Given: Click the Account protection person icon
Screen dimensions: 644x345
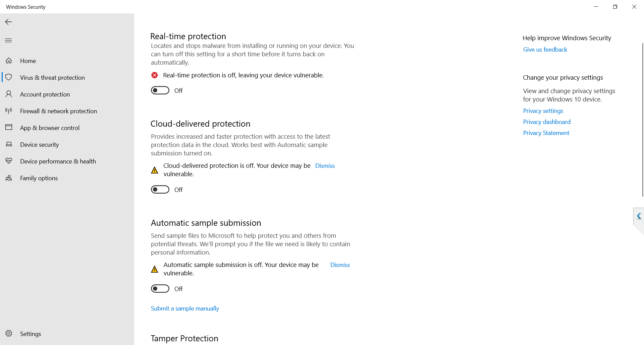Looking at the screenshot, I should (9, 94).
